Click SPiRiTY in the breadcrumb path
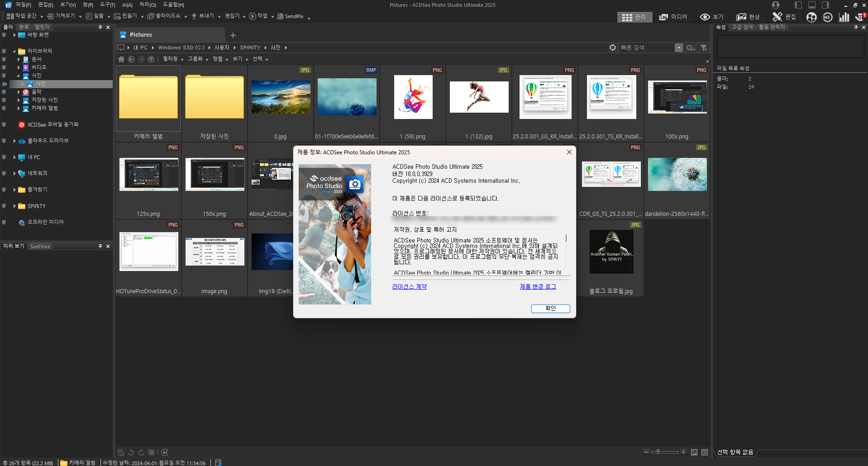Screen dimensions: 868x466 point(250,48)
